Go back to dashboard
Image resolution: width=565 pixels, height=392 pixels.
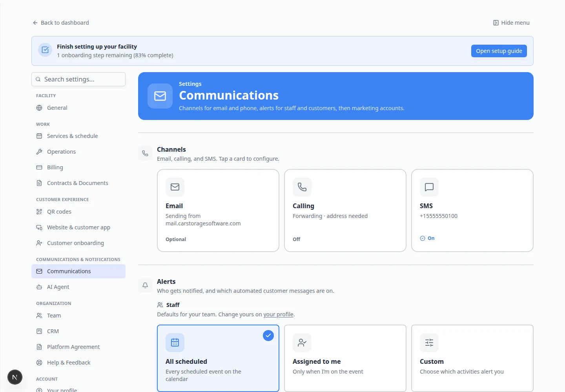[61, 23]
